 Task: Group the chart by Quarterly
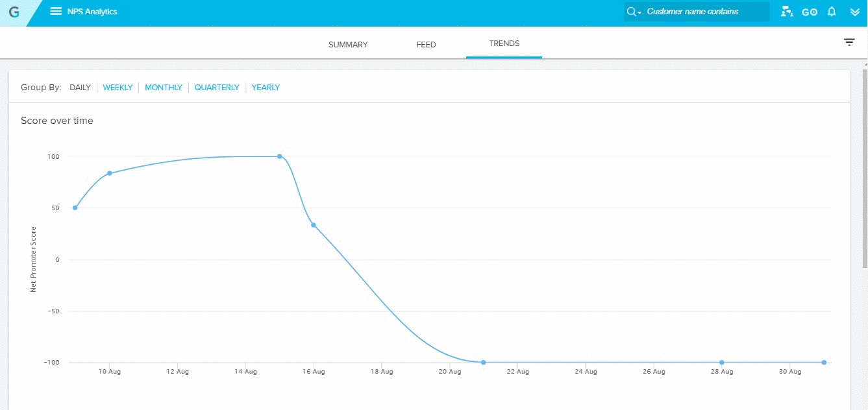217,88
